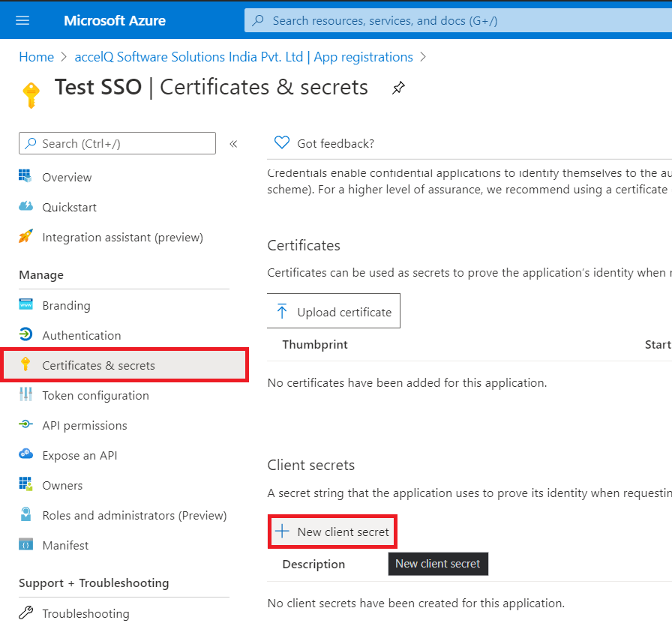The width and height of the screenshot is (672, 632).
Task: Click the Expose an API cloud icon
Action: click(25, 454)
